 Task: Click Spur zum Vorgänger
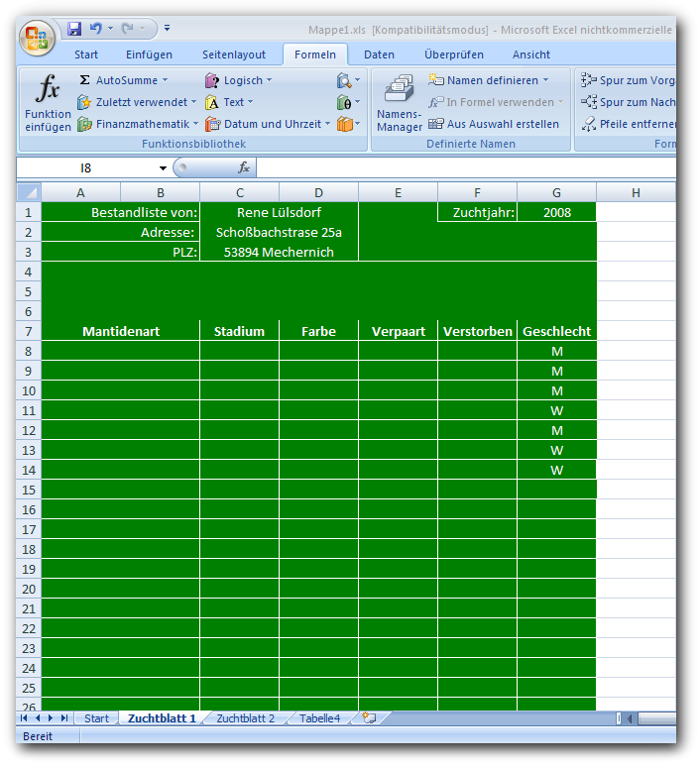click(x=628, y=80)
